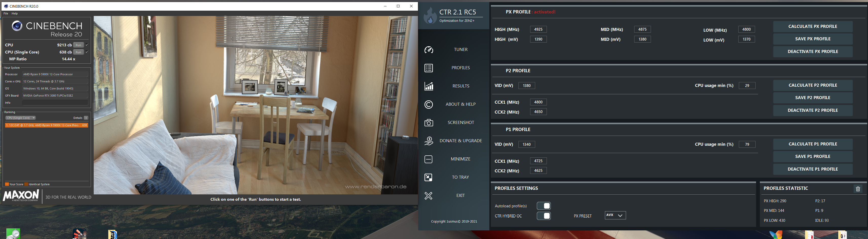Click the PX MID (MHz) field 4875
Image resolution: width=868 pixels, height=239 pixels.
[x=642, y=29]
